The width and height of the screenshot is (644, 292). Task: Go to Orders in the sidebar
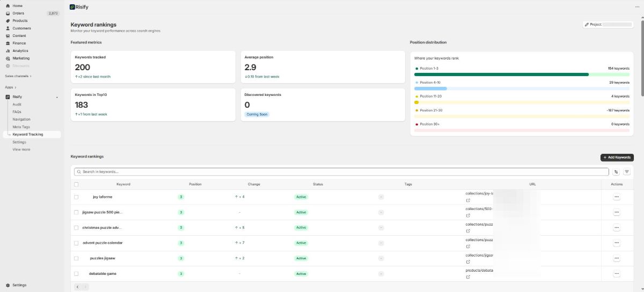pyautogui.click(x=18, y=13)
